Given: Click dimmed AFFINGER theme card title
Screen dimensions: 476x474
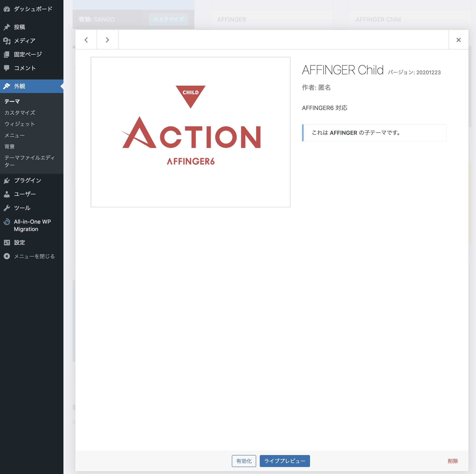Looking at the screenshot, I should pyautogui.click(x=231, y=20).
